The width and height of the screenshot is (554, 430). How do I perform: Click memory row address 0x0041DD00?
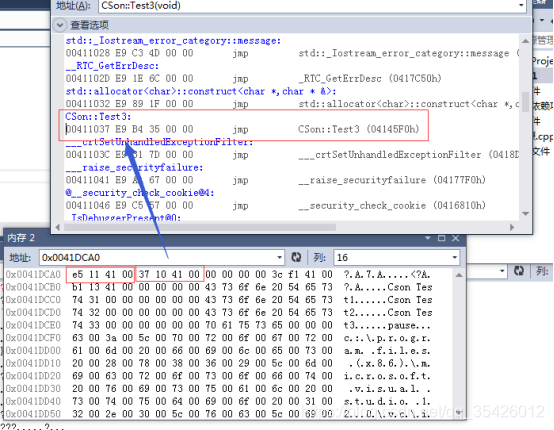33,351
